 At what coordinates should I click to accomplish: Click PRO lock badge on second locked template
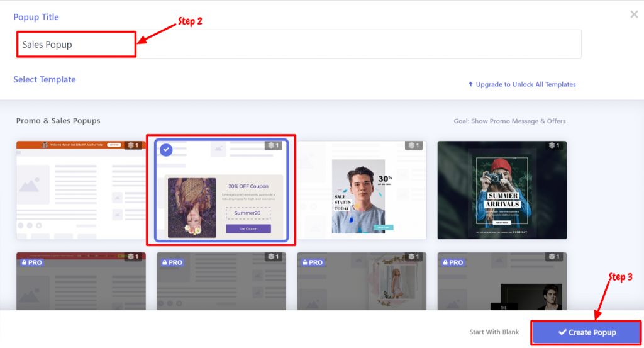point(172,262)
